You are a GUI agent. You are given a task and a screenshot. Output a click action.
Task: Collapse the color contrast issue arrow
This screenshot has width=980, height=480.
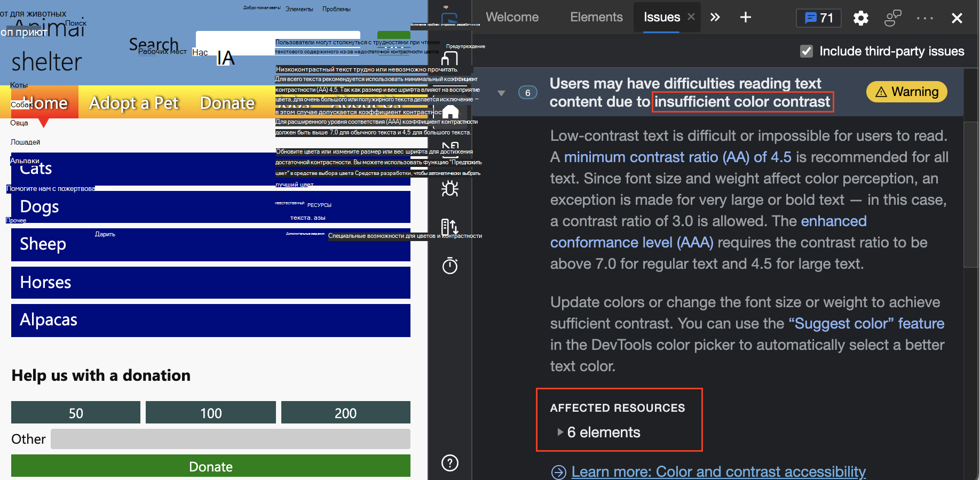coord(501,93)
